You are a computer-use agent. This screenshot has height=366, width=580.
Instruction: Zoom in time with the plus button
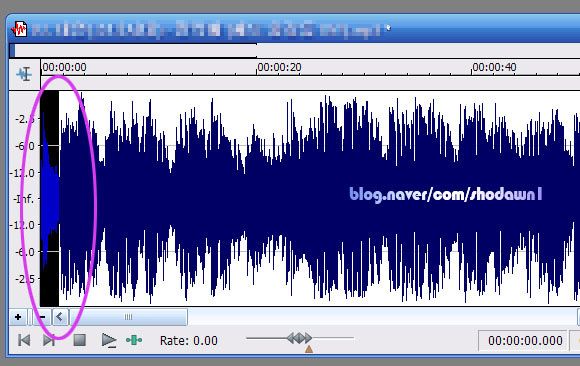(18, 317)
